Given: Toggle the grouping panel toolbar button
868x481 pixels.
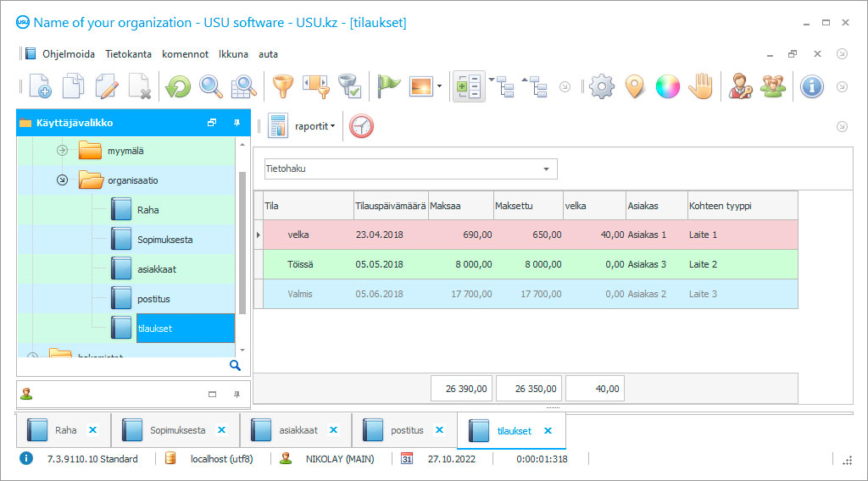Looking at the screenshot, I should tap(469, 86).
